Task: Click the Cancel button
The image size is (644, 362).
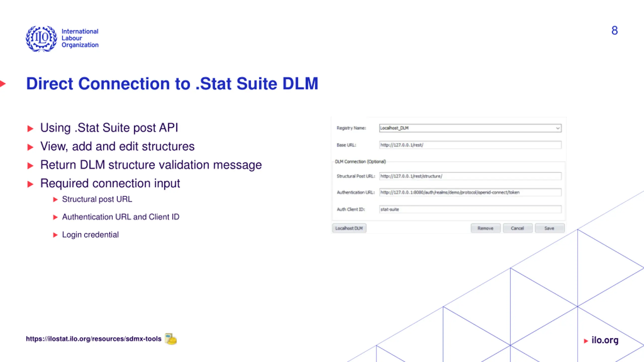Action: point(517,228)
